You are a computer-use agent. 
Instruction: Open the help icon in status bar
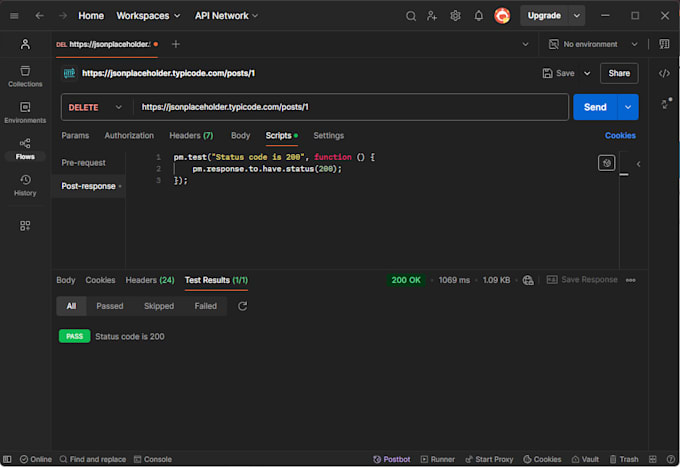coord(670,459)
